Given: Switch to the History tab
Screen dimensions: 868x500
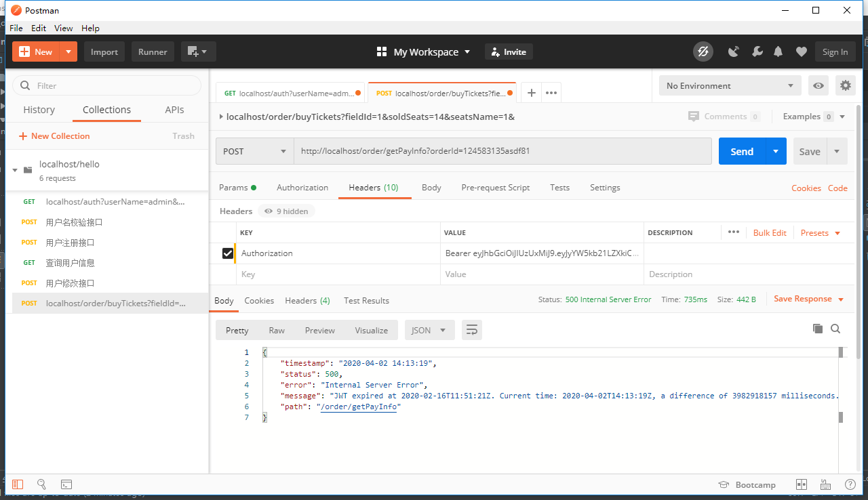Looking at the screenshot, I should [39, 110].
